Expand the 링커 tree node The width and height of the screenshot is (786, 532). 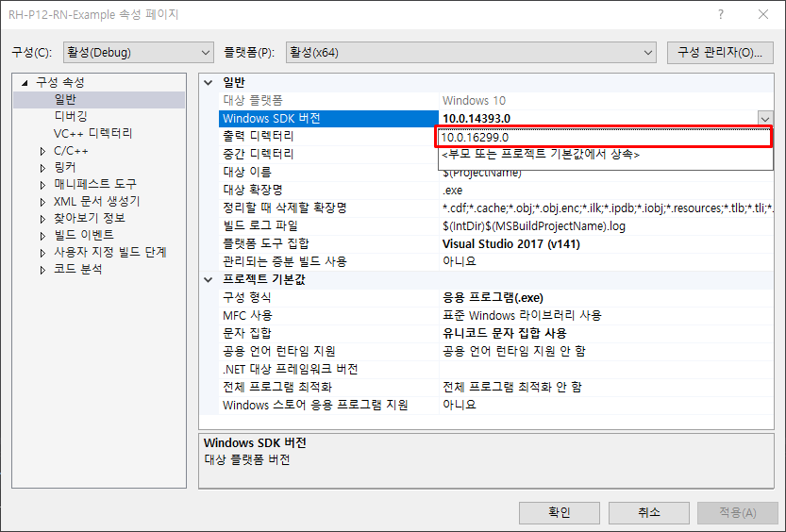tap(42, 168)
